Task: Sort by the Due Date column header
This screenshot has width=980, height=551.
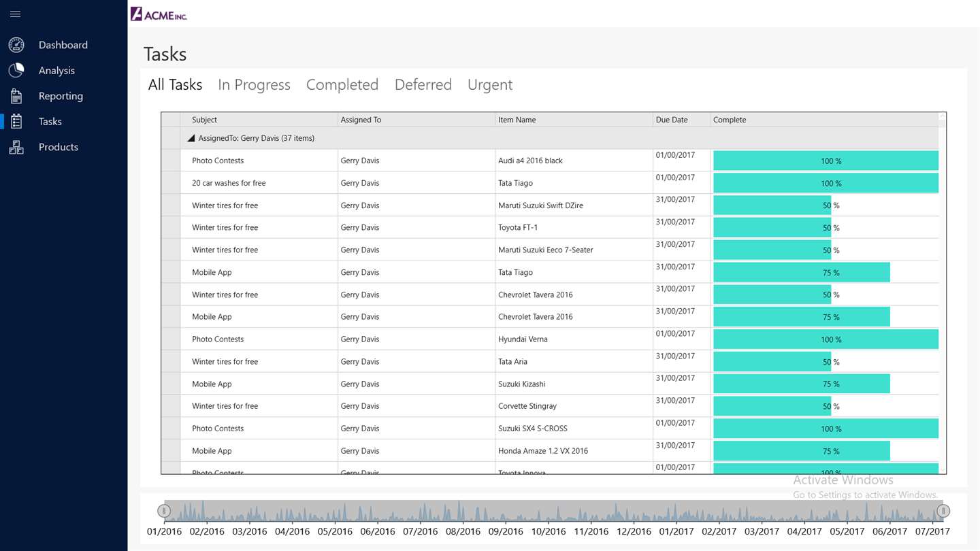Action: point(681,120)
